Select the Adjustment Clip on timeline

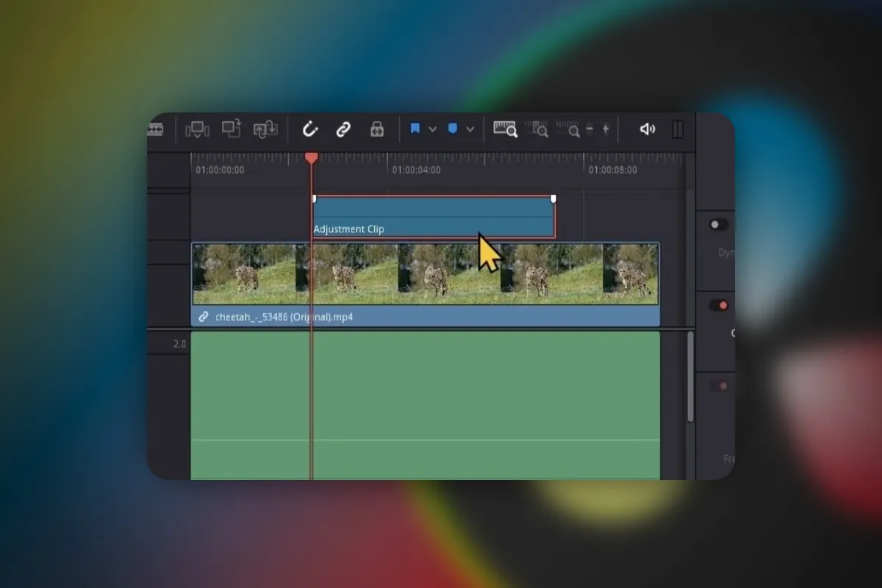434,217
